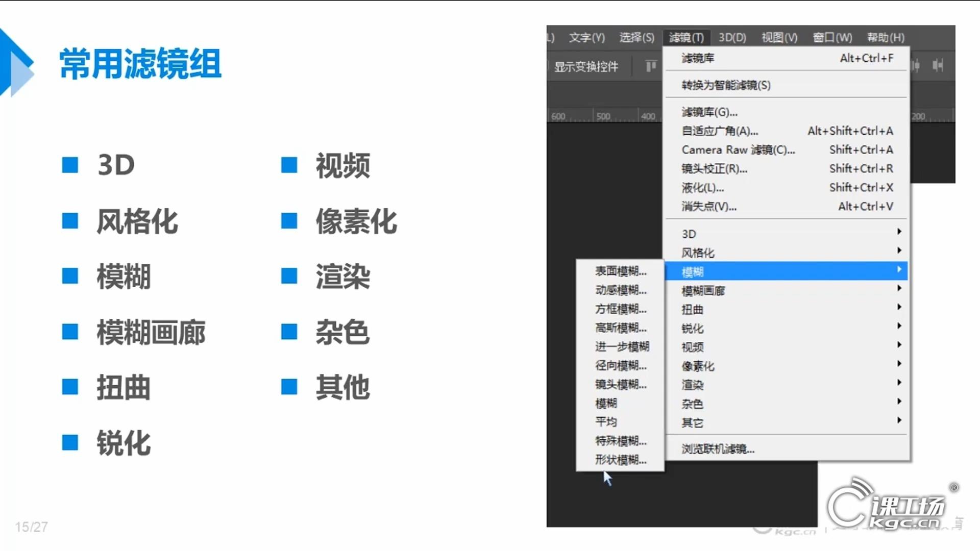This screenshot has width=980, height=551.
Task: Expand the 风格化 submenu
Action: pyautogui.click(x=787, y=253)
